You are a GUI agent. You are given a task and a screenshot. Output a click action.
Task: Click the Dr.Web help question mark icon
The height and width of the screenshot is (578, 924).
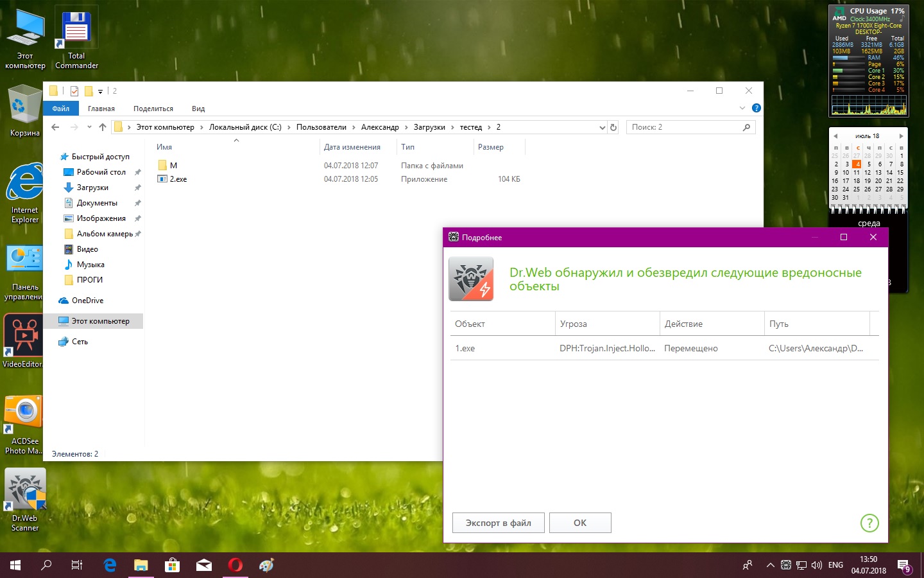[869, 523]
